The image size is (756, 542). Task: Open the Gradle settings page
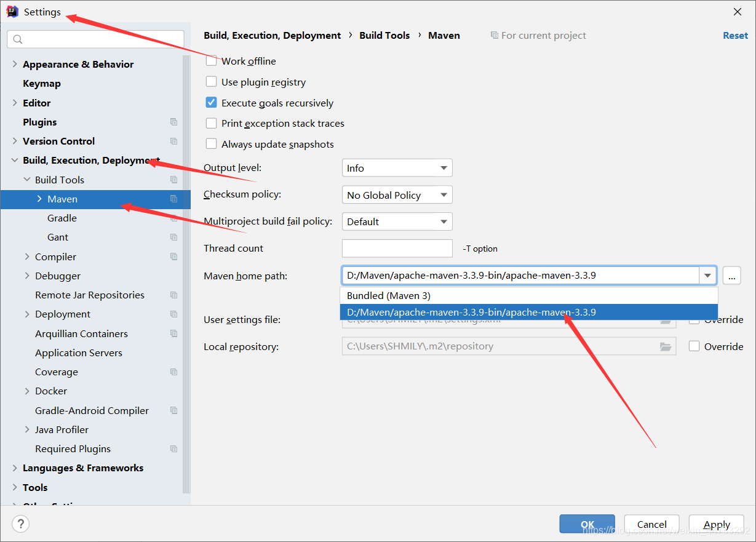click(x=62, y=218)
